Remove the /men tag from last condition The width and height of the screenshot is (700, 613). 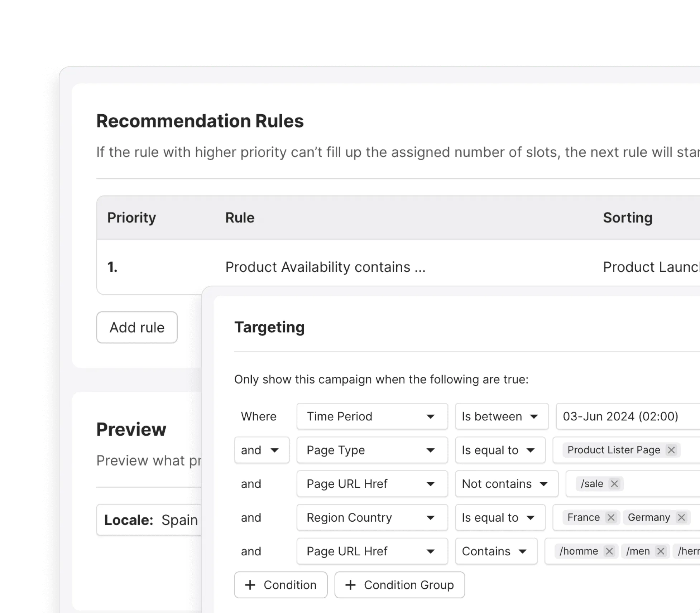click(x=660, y=551)
